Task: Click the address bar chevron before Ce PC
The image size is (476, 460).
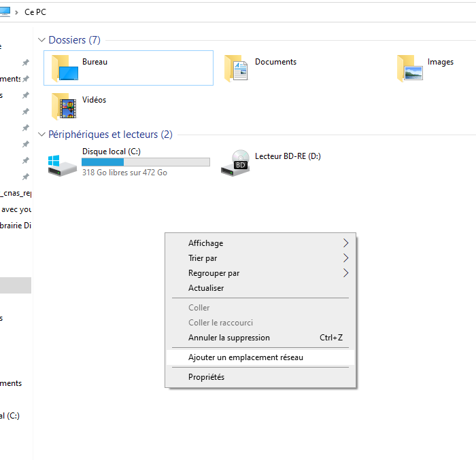Action: click(16, 12)
